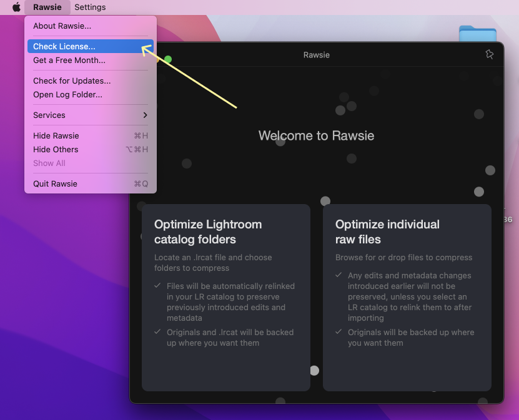Open the Settings menu

[90, 7]
